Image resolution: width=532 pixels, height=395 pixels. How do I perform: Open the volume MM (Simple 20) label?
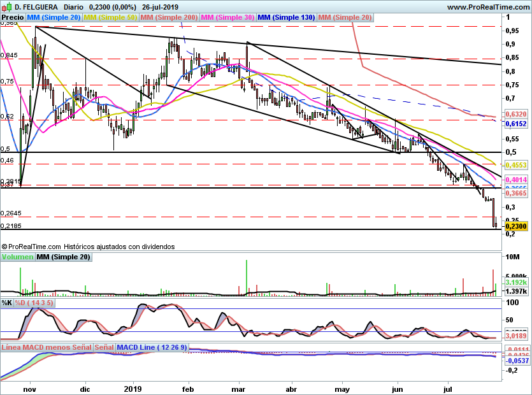coord(64,257)
